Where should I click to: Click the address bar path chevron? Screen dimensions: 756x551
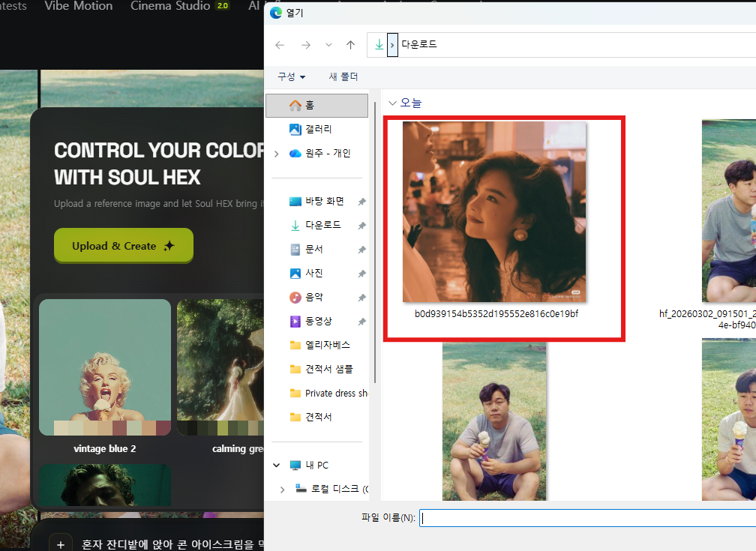tap(392, 45)
